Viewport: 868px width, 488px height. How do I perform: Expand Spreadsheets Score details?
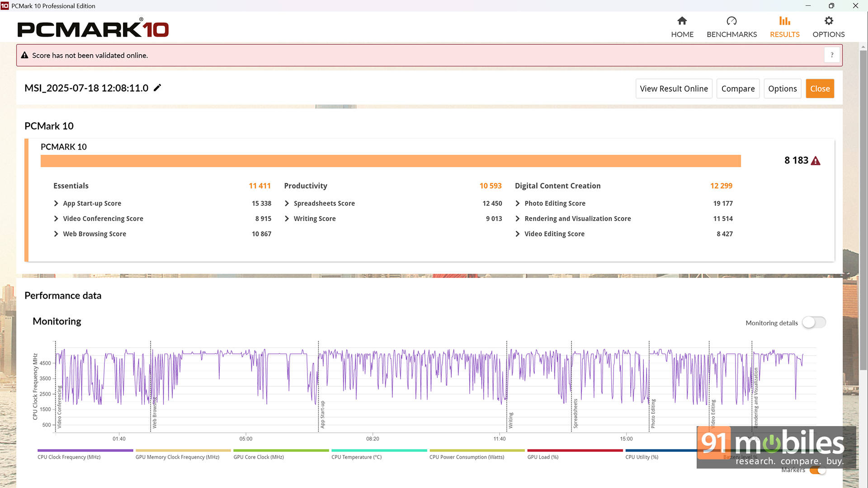point(287,203)
